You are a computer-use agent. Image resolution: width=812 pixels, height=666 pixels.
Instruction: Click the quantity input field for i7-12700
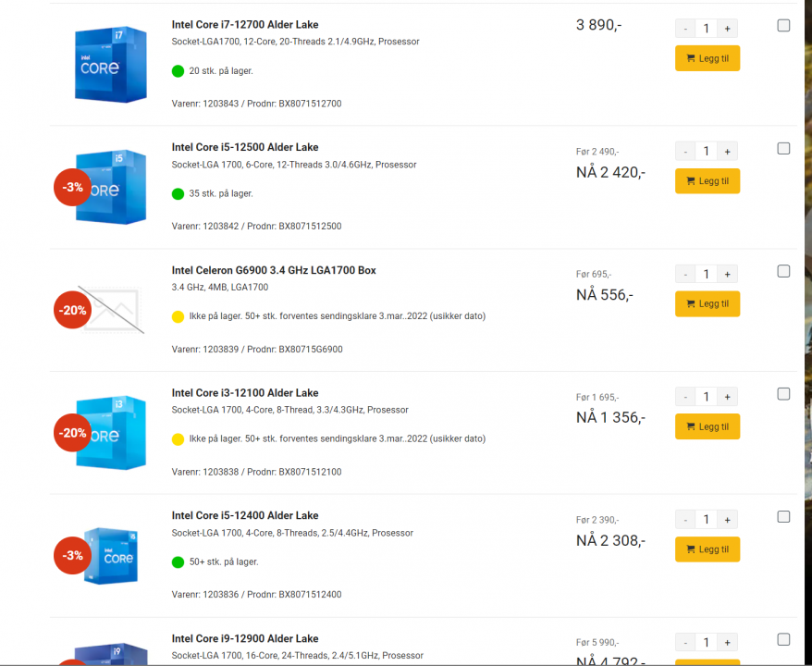pyautogui.click(x=706, y=28)
